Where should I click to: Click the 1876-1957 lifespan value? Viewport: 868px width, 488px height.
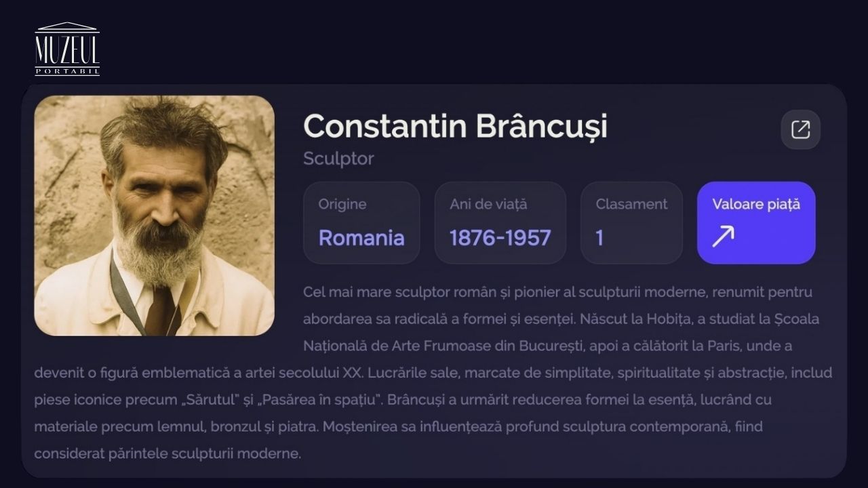click(x=500, y=238)
